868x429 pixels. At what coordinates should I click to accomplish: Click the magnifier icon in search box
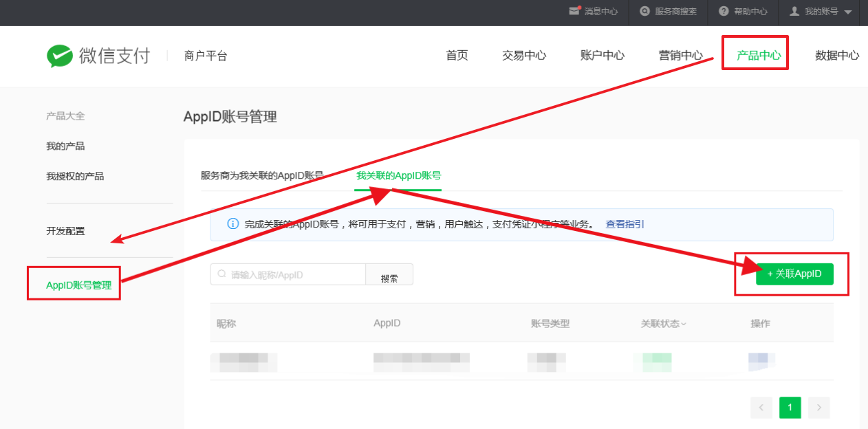pos(221,274)
